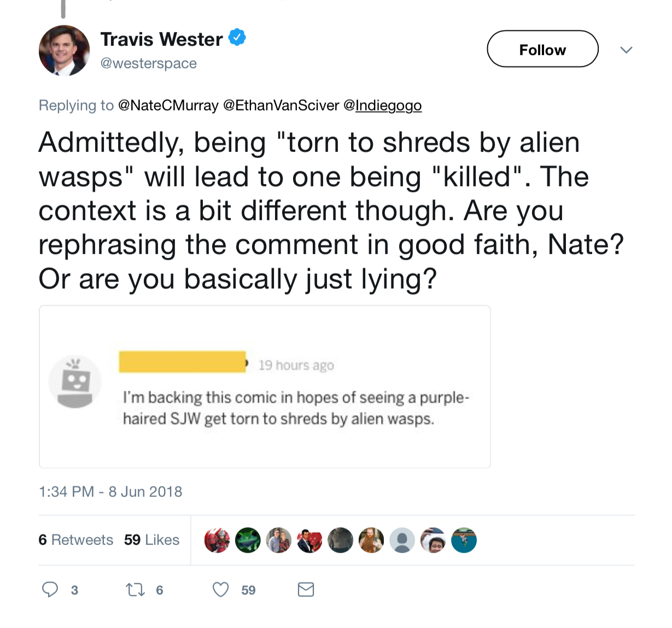
Task: Like the tweet with heart icon
Action: click(x=220, y=589)
